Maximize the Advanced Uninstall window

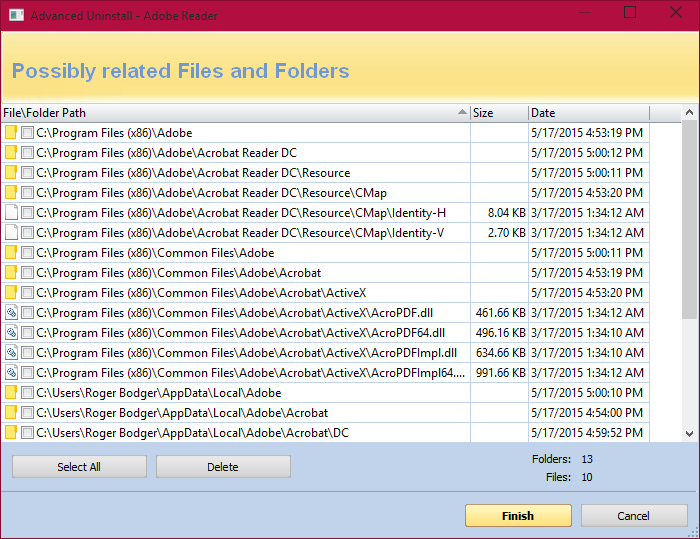pyautogui.click(x=630, y=13)
